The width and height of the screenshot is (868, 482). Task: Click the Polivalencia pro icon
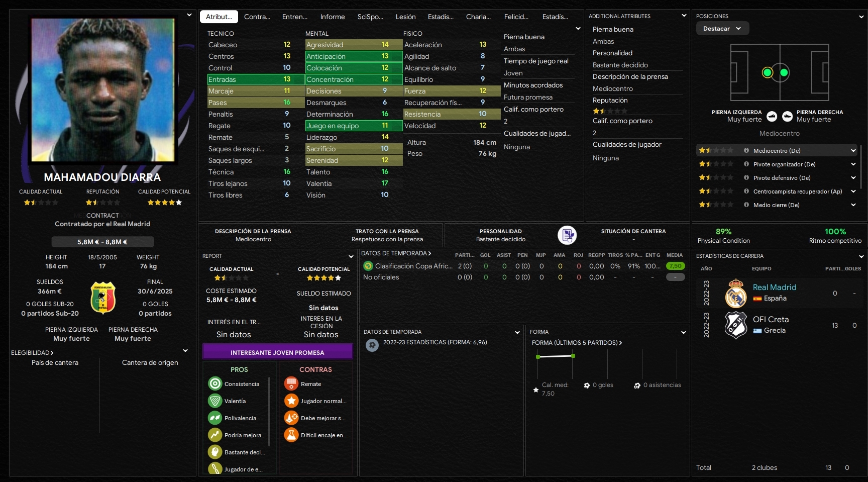(215, 418)
